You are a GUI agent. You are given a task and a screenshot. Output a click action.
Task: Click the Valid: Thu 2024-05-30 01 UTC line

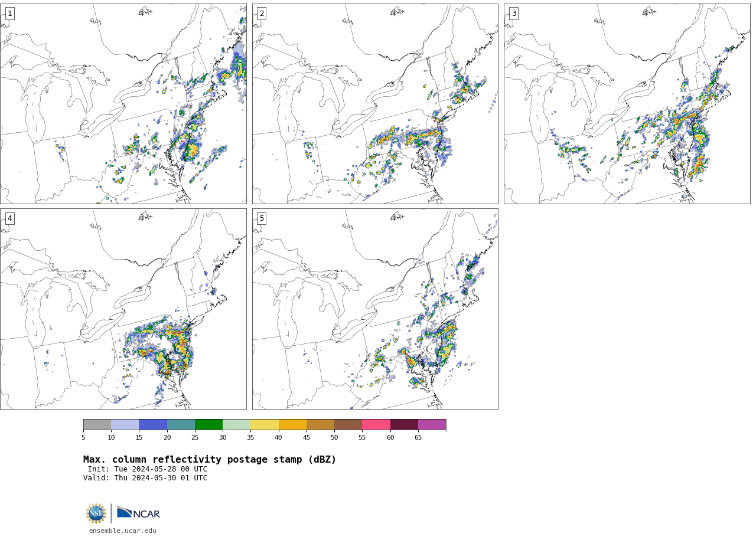[145, 478]
